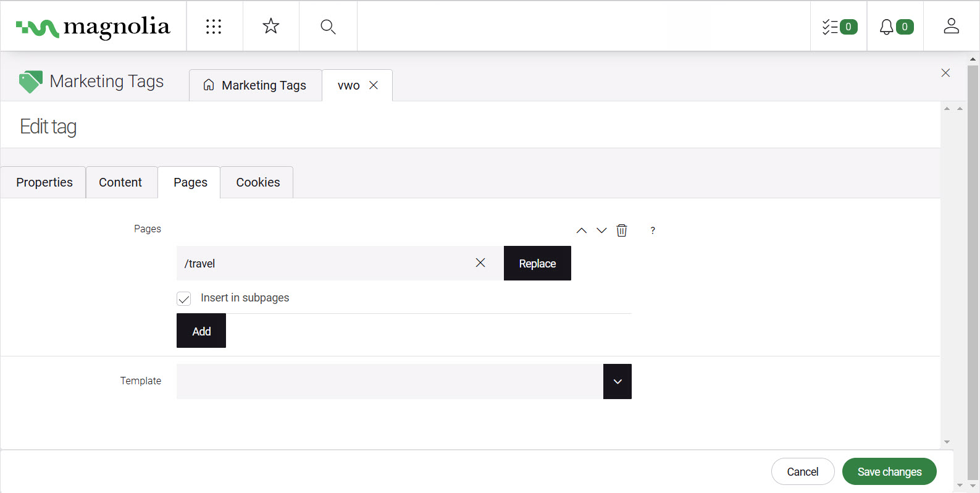Clear the /travel page field
980x493 pixels.
click(x=480, y=263)
